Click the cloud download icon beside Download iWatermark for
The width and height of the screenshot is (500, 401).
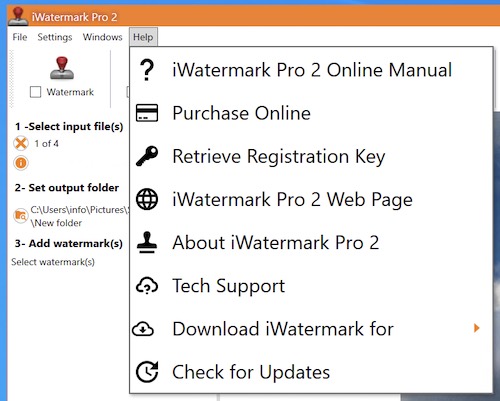(x=143, y=329)
